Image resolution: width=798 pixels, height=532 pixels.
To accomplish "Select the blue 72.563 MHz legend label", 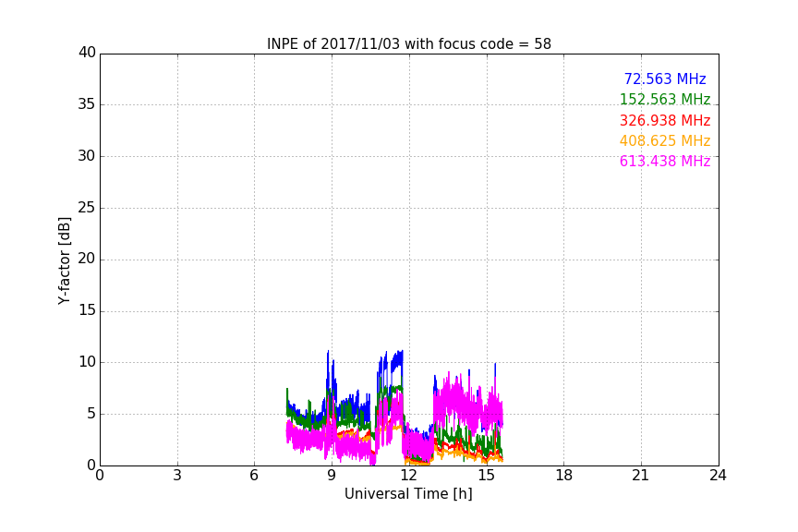I will [x=665, y=79].
